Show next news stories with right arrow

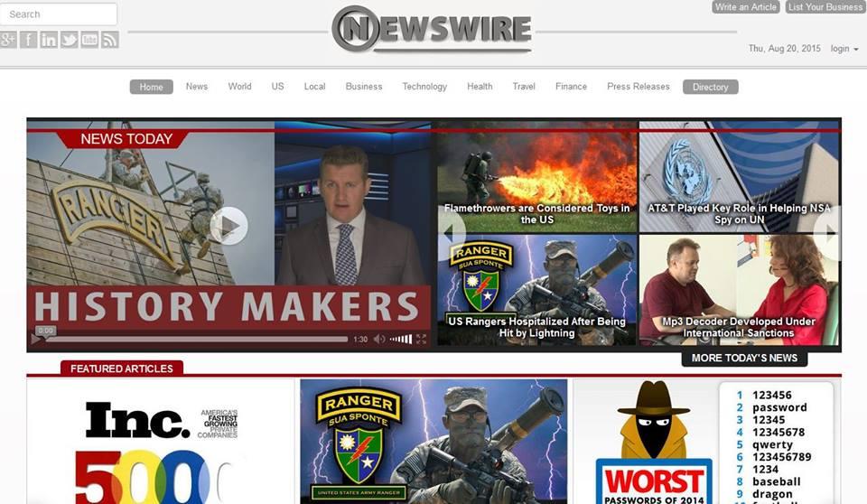coord(828,232)
